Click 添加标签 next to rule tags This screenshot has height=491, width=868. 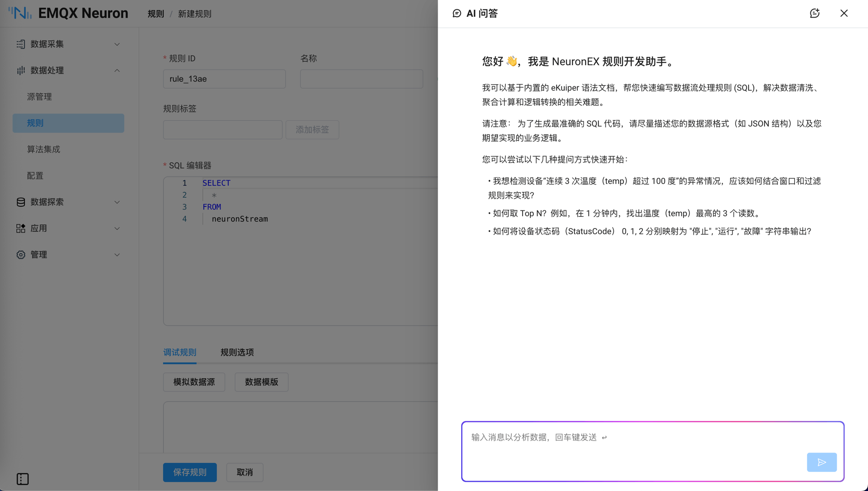312,129
